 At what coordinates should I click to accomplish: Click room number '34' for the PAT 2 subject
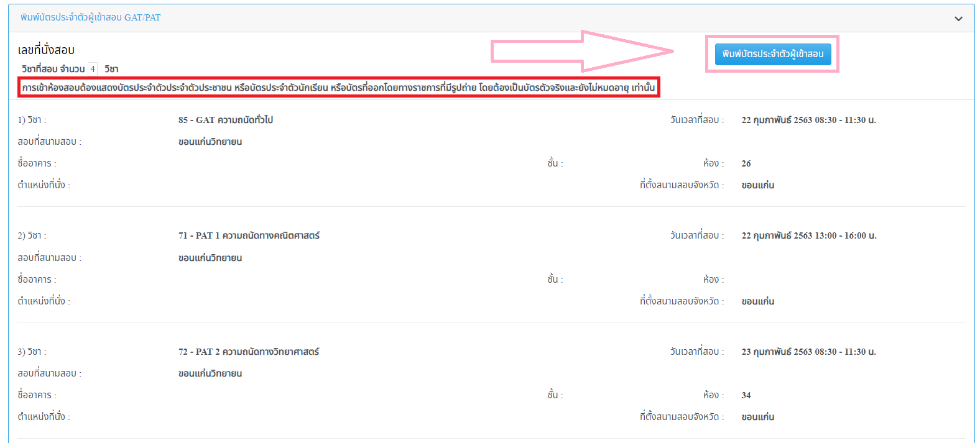(746, 395)
